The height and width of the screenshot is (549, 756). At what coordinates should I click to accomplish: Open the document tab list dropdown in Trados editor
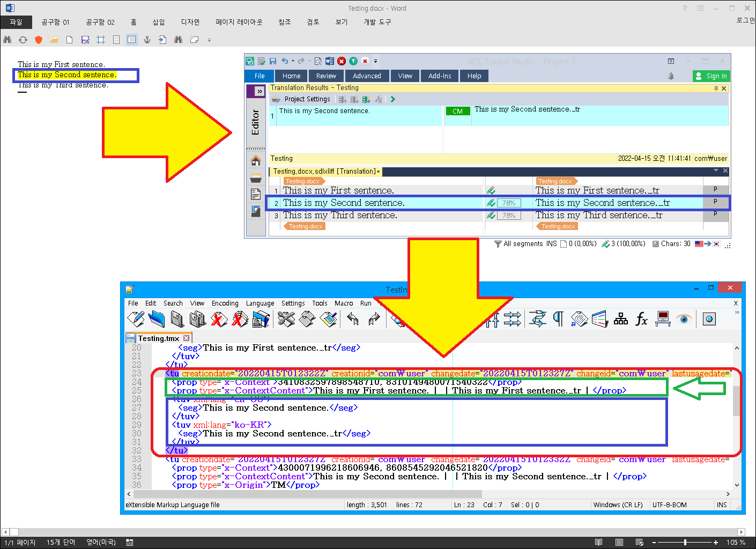(716, 170)
